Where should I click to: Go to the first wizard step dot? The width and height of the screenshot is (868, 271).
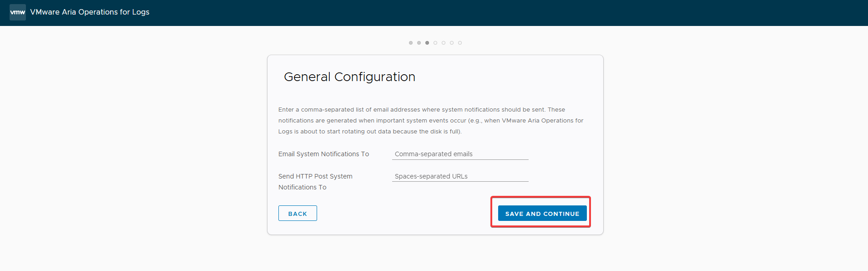point(411,43)
